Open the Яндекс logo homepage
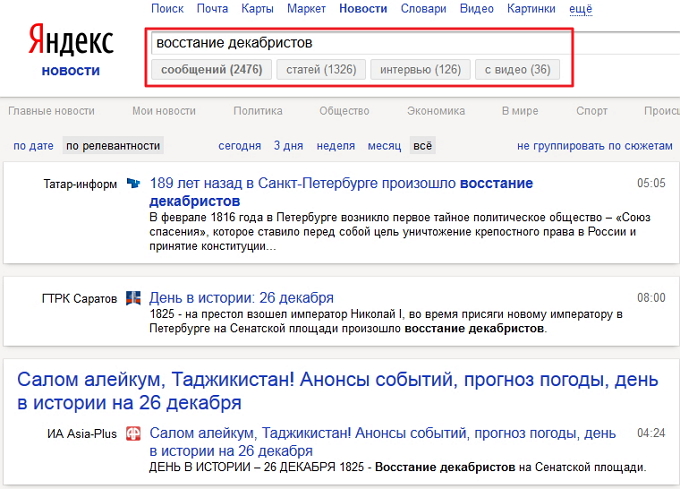The width and height of the screenshot is (680, 489). tap(71, 40)
